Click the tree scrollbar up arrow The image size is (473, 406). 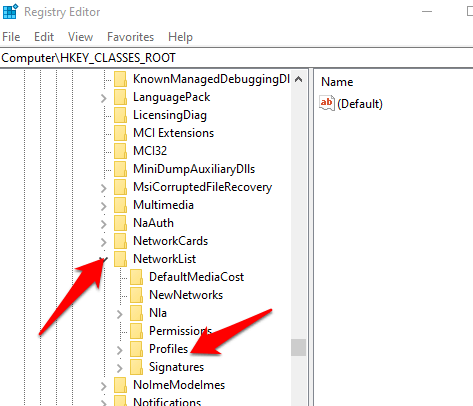tap(299, 79)
